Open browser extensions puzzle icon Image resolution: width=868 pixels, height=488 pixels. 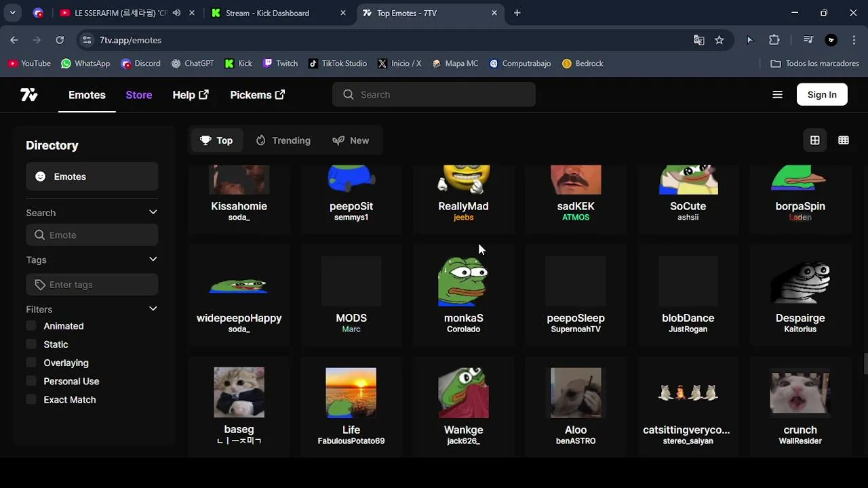[774, 40]
